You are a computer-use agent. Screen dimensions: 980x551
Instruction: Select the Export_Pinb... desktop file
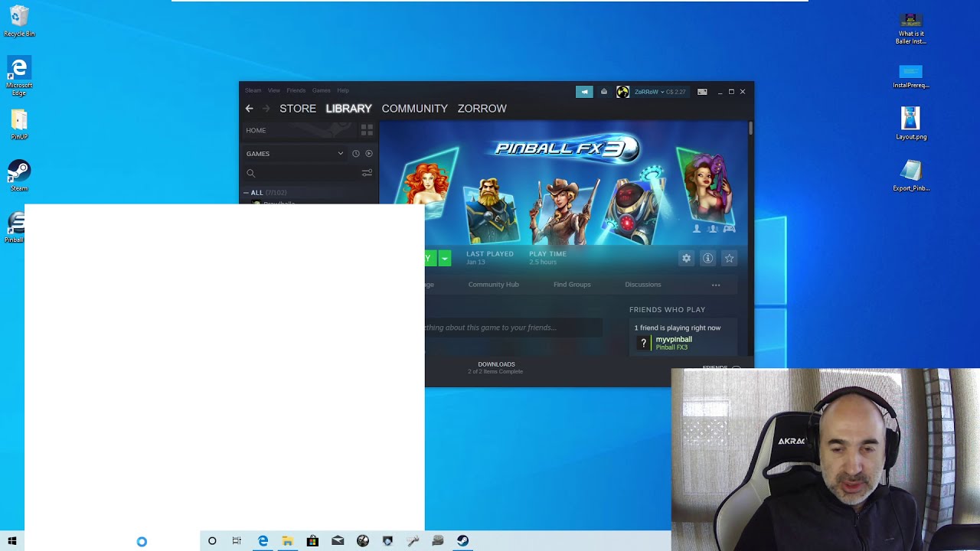click(910, 175)
